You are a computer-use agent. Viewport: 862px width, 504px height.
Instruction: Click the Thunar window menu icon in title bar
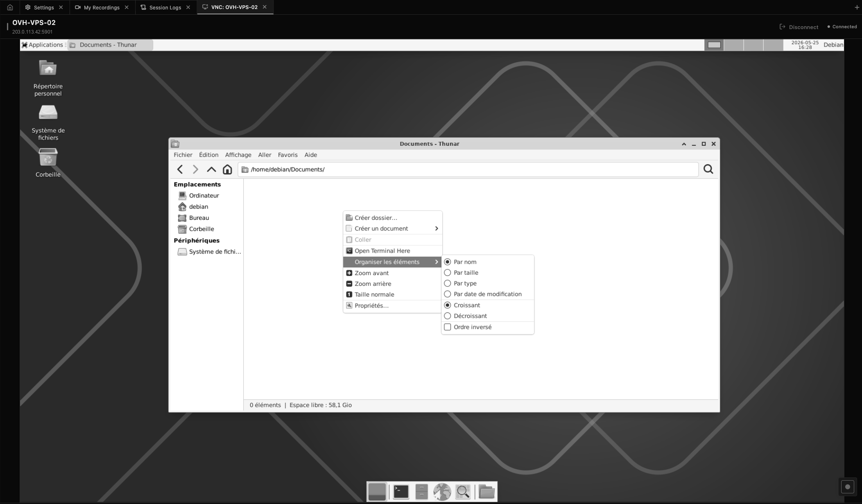tap(175, 144)
